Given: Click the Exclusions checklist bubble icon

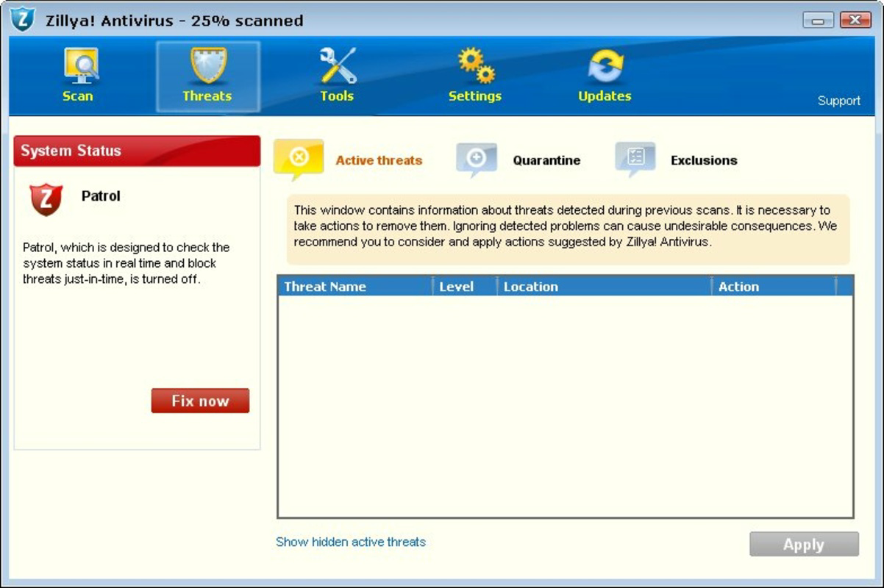Looking at the screenshot, I should [x=635, y=159].
